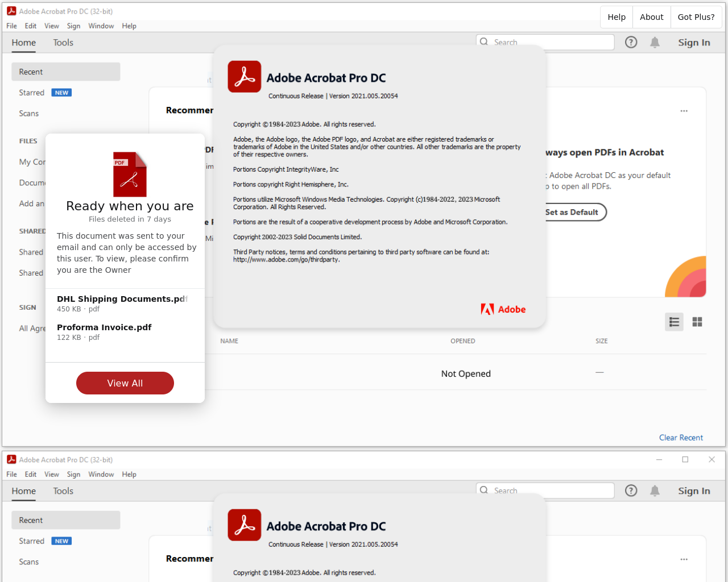
Task: Click the search field in top window
Action: [x=545, y=42]
